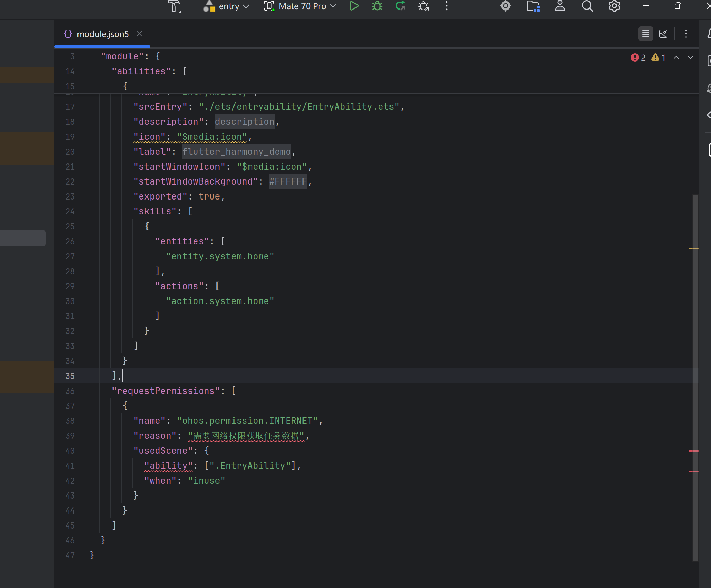Viewport: 711px width, 588px height.
Task: Open the IDE settings gear
Action: (614, 6)
